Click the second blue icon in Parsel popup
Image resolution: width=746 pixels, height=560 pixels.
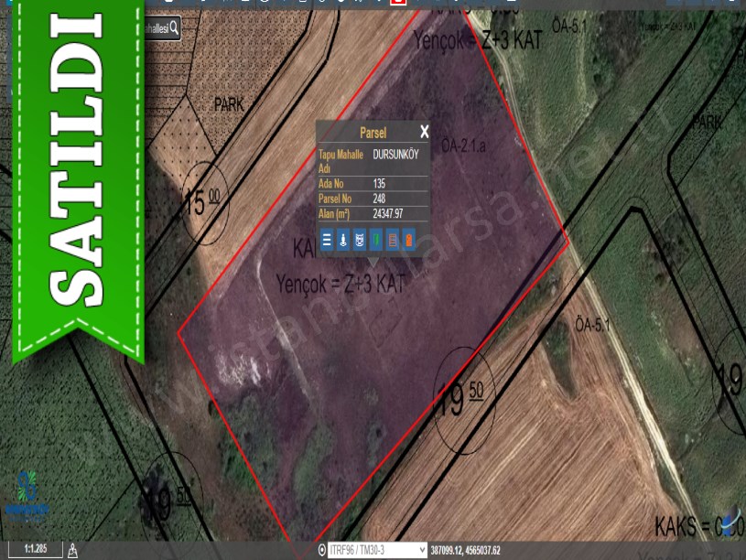click(x=343, y=242)
